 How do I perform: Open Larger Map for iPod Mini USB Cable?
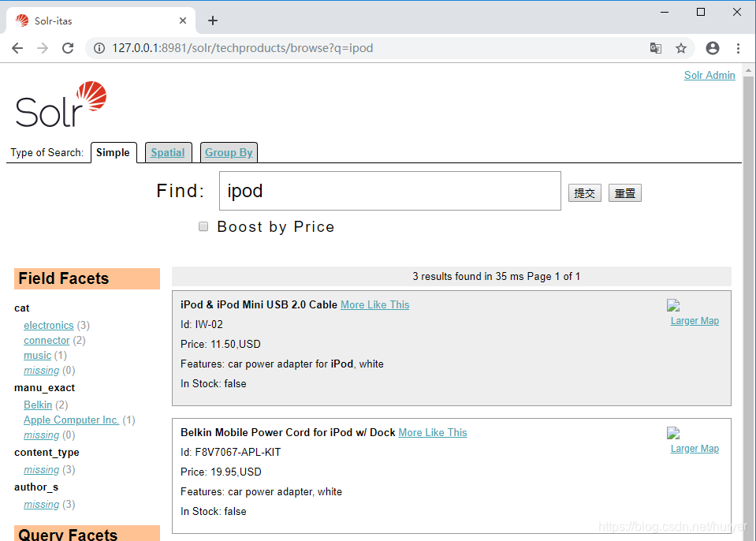(695, 321)
